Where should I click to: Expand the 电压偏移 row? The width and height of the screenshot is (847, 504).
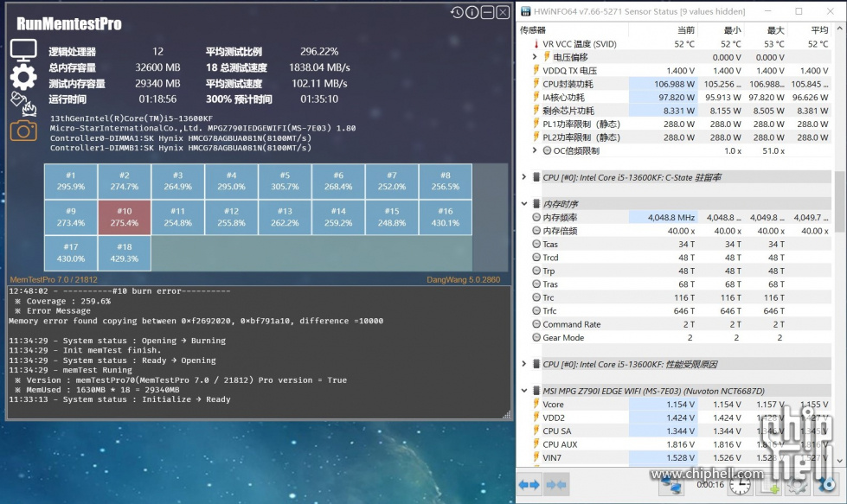pos(534,57)
